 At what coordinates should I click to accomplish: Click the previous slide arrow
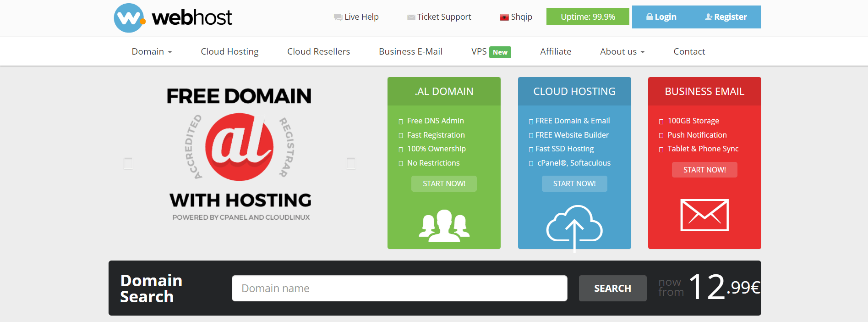pos(129,163)
